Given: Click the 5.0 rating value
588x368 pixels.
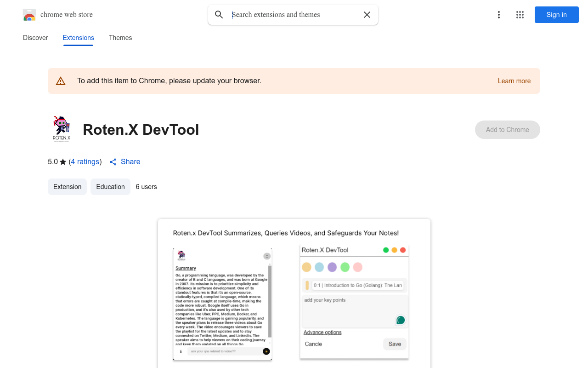Looking at the screenshot, I should click(53, 162).
